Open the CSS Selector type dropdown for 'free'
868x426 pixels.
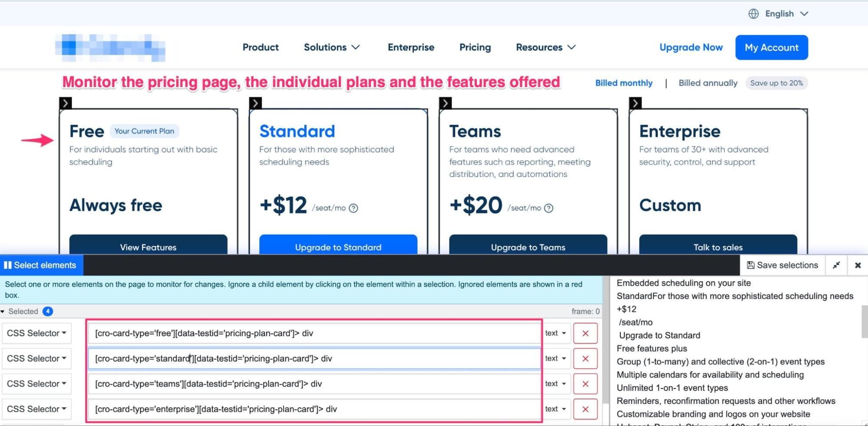[x=36, y=333]
